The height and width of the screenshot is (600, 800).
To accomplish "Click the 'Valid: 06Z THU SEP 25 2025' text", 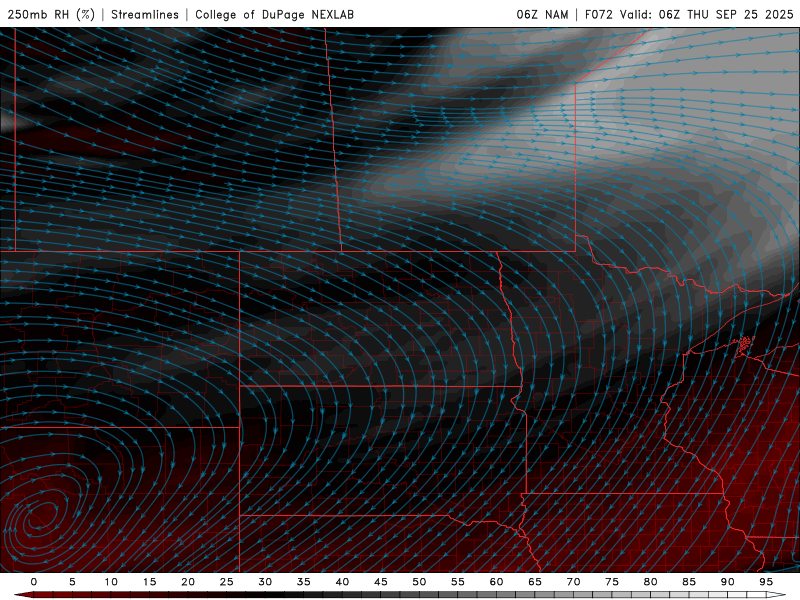I will [x=707, y=14].
